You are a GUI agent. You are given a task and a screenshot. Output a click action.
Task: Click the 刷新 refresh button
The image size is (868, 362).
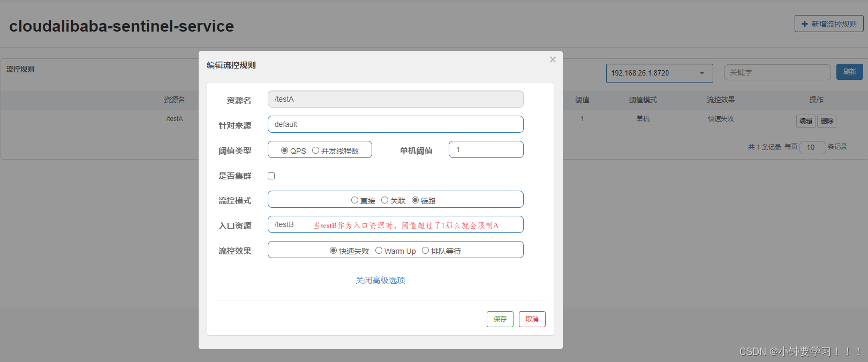coord(850,72)
